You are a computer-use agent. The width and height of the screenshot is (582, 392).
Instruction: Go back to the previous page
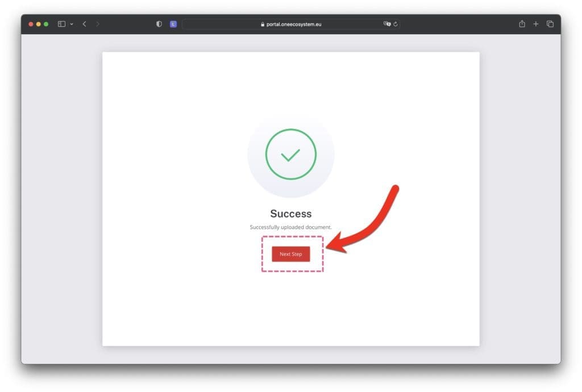pyautogui.click(x=85, y=24)
